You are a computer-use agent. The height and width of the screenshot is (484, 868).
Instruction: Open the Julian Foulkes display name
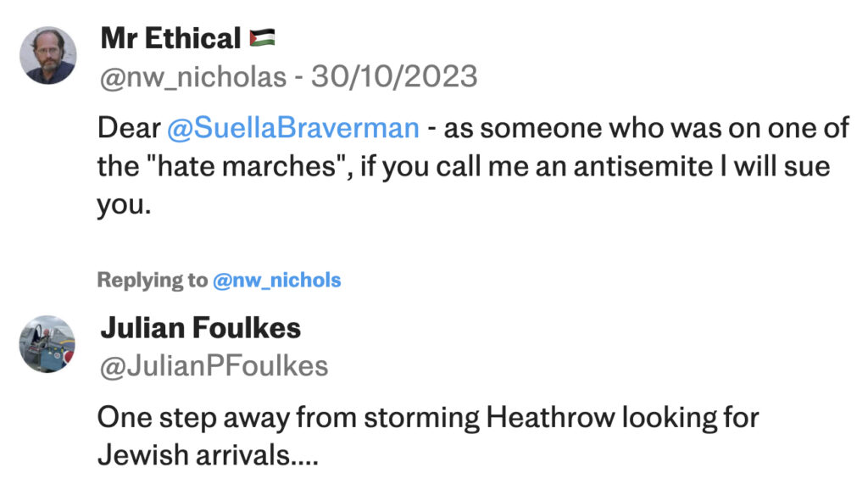point(201,327)
